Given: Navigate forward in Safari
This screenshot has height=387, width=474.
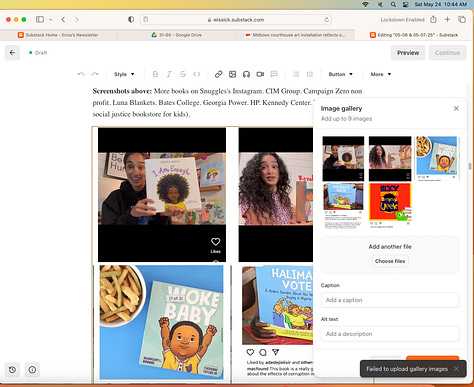Looking at the screenshot, I should pos(77,19).
